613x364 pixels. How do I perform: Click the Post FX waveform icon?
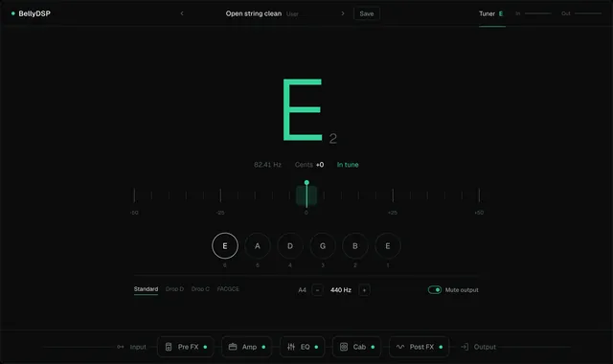[400, 347]
